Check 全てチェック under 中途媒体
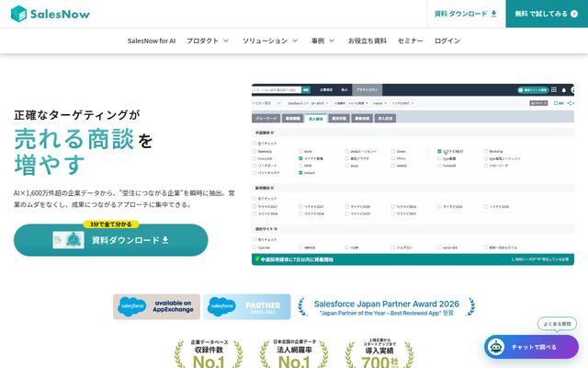This screenshot has height=368, width=588. [x=254, y=144]
